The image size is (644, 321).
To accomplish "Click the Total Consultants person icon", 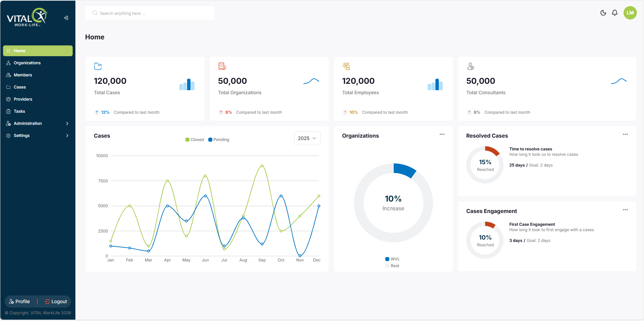I will pyautogui.click(x=470, y=66).
